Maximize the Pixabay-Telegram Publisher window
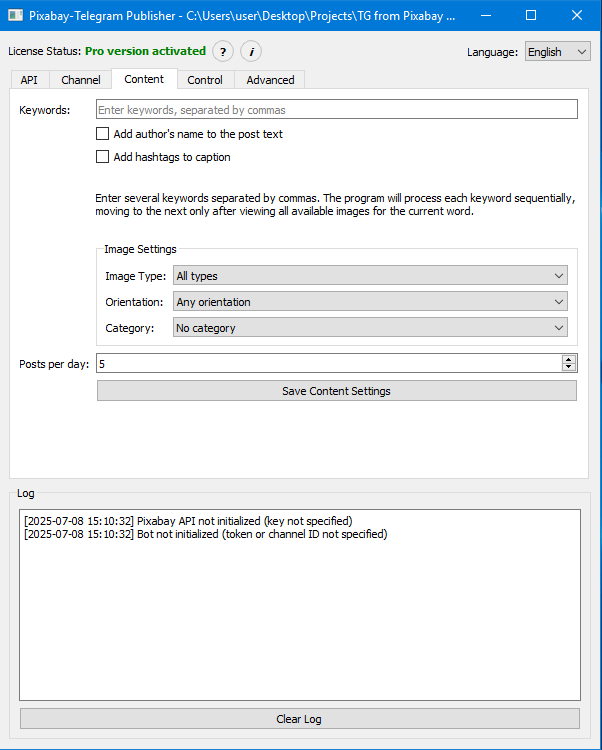The height and width of the screenshot is (750, 602). pyautogui.click(x=531, y=15)
